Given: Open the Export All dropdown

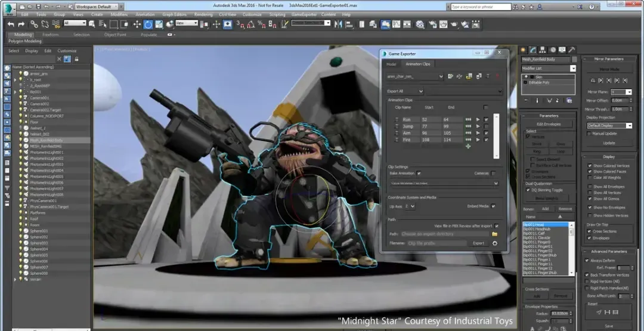Looking at the screenshot, I should 405,91.
